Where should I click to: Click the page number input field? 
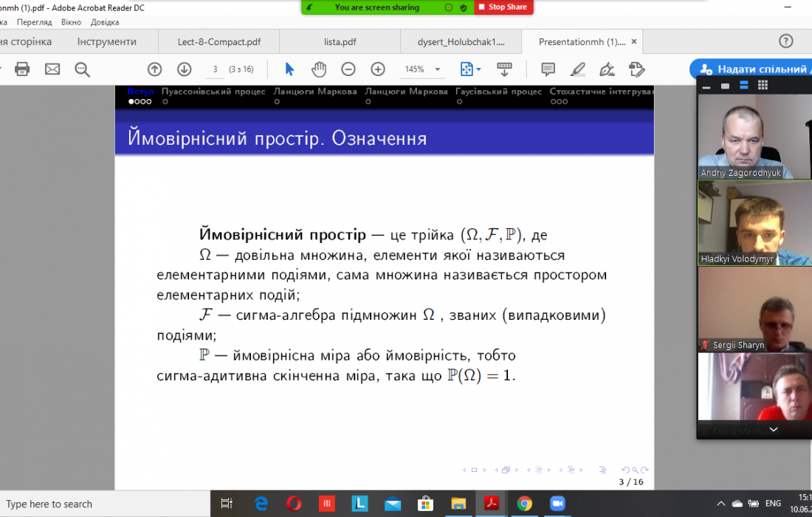tap(215, 69)
